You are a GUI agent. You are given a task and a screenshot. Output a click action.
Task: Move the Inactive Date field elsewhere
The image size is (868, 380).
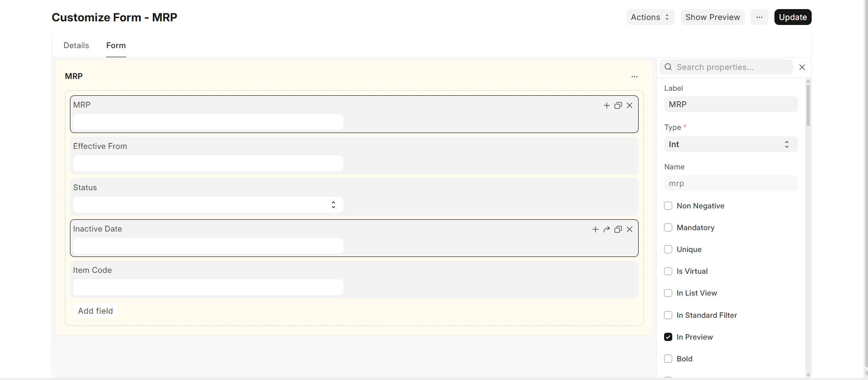point(607,229)
